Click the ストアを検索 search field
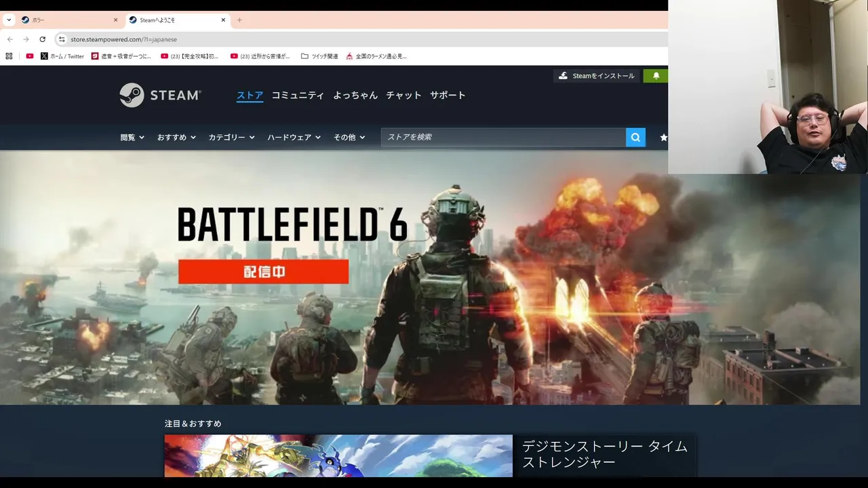This screenshot has height=488, width=868. coord(503,137)
